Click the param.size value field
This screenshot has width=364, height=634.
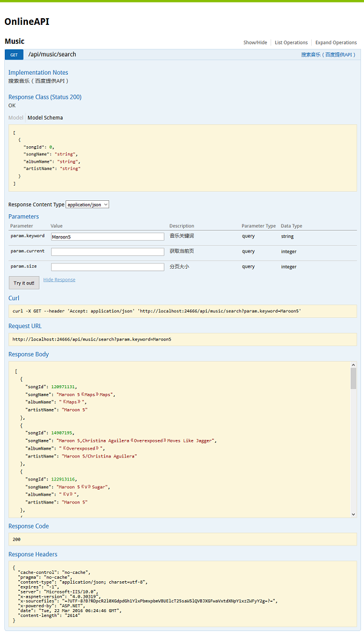click(107, 267)
